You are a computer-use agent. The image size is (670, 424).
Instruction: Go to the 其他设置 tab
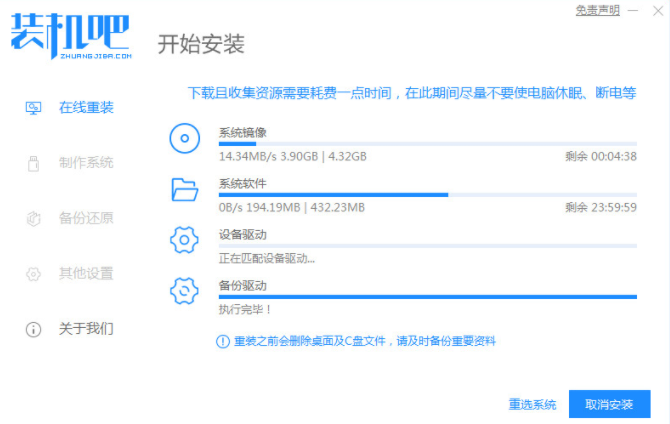point(85,273)
